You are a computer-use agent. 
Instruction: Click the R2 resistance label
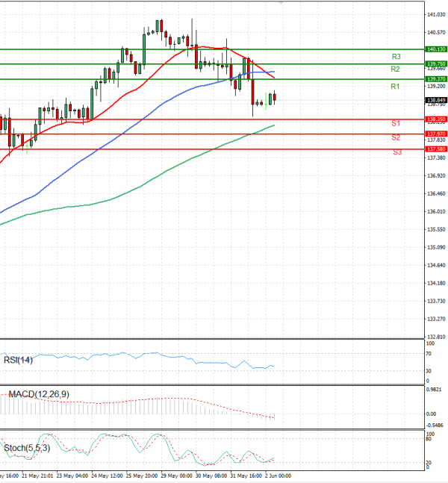pyautogui.click(x=395, y=69)
